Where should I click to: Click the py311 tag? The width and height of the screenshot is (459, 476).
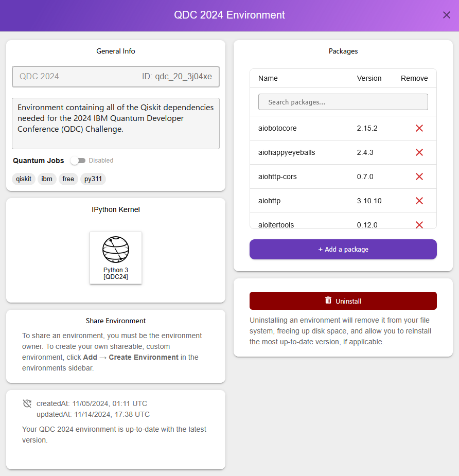[x=93, y=179]
